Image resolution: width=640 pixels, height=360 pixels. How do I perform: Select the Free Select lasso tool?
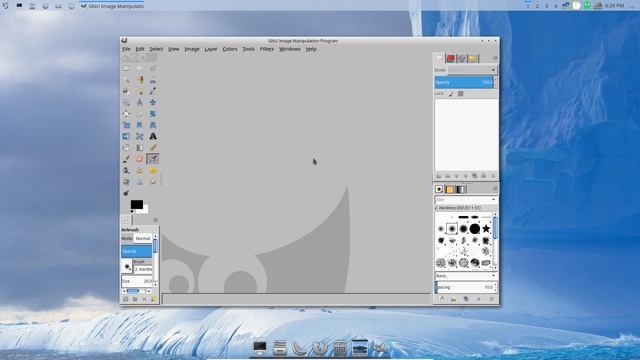point(153,68)
